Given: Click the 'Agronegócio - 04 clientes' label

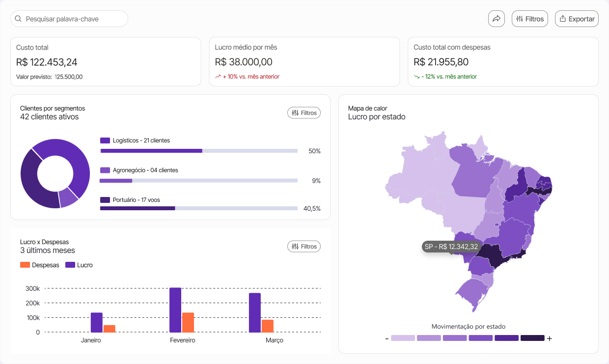Looking at the screenshot, I should tap(145, 170).
